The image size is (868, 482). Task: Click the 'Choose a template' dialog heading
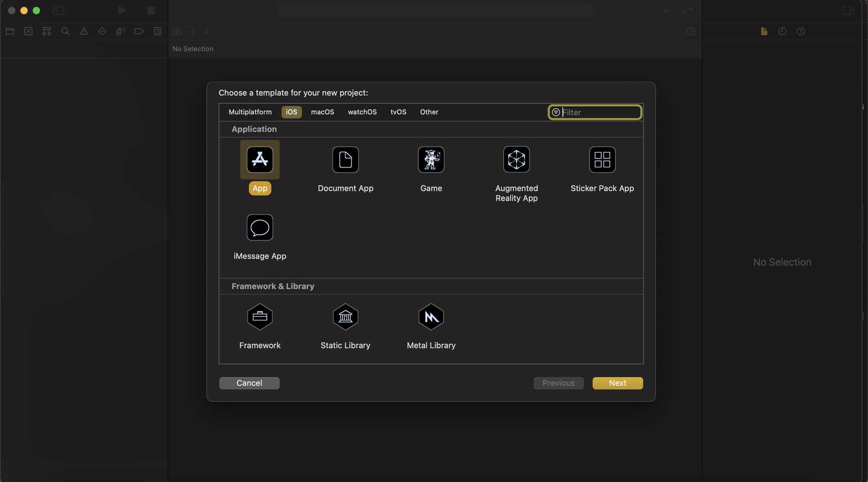click(294, 93)
